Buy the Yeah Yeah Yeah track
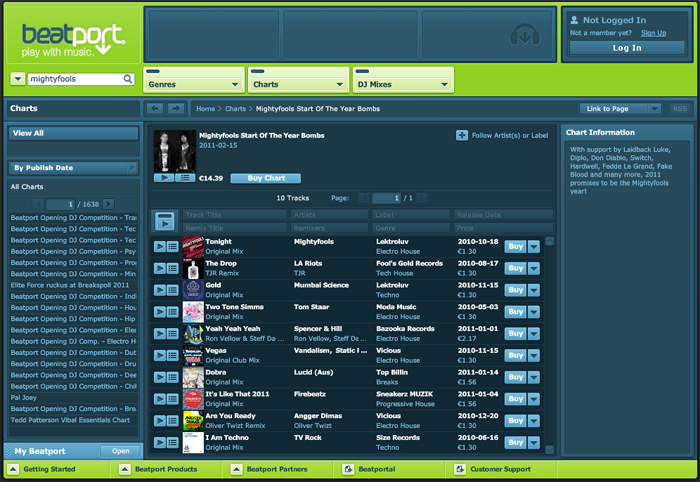Viewport: 700px width, 482px height. click(x=516, y=333)
